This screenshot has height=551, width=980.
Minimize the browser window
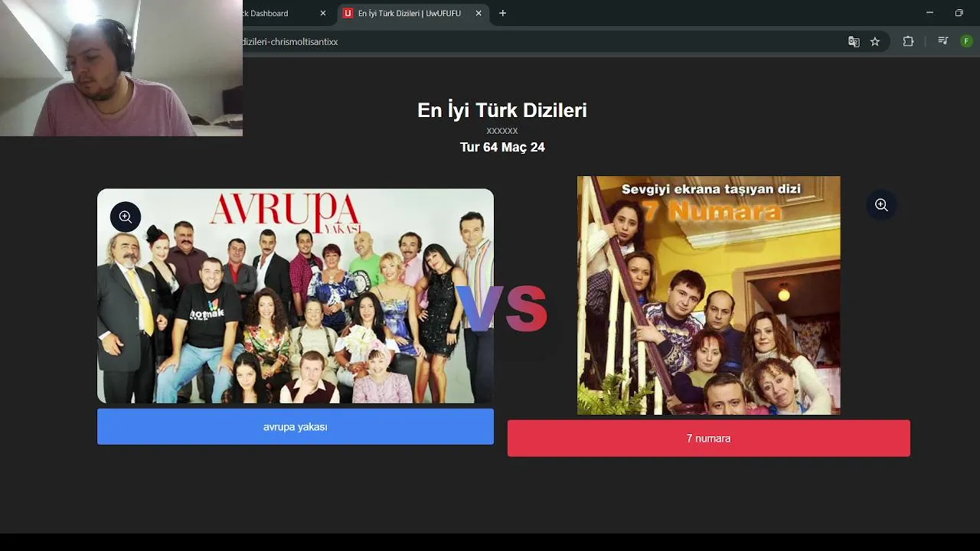tap(929, 13)
